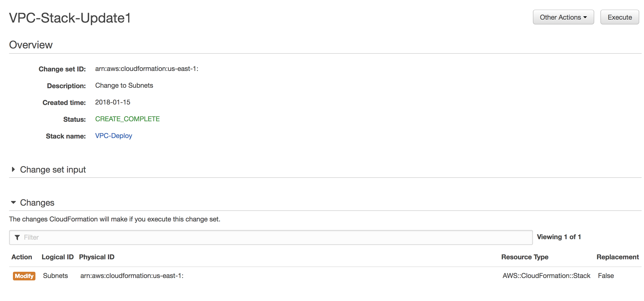Image resolution: width=644 pixels, height=301 pixels.
Task: Sort by the Resource Type column header
Action: click(525, 257)
